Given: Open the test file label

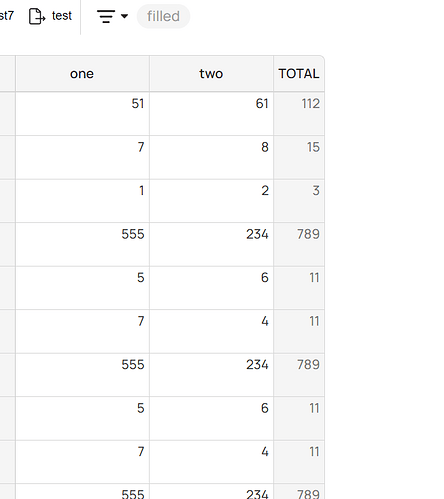Looking at the screenshot, I should tap(62, 16).
